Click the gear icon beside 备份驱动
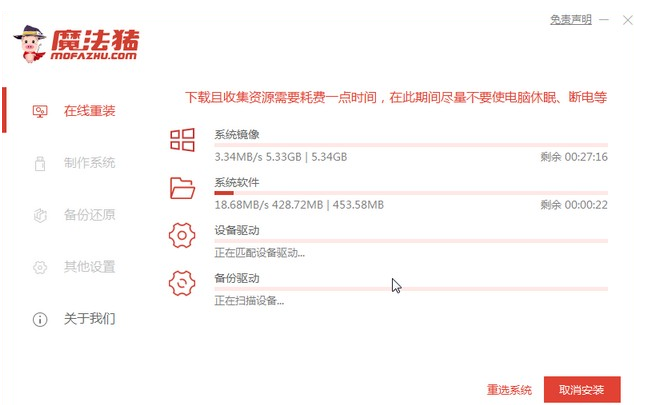The image size is (668, 417). click(x=182, y=284)
